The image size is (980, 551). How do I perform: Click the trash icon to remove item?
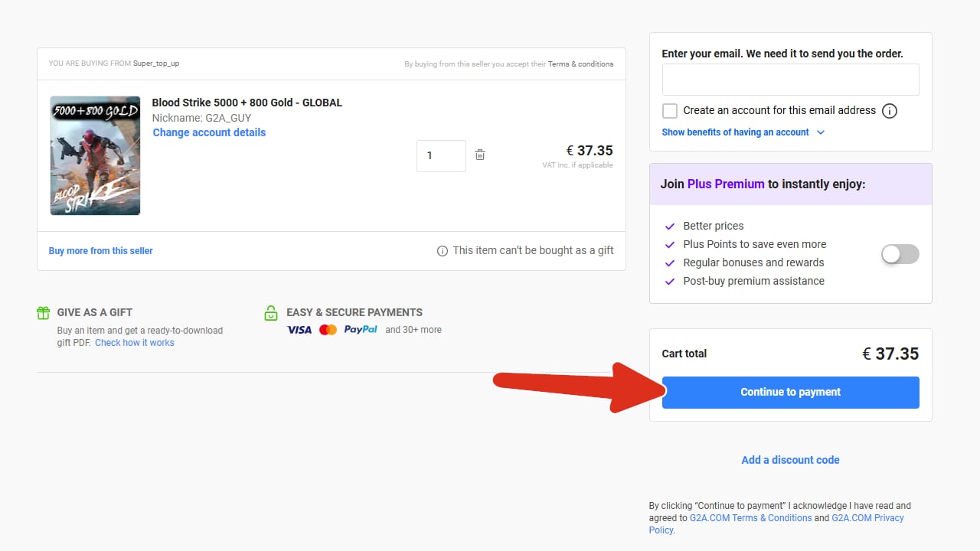point(480,155)
